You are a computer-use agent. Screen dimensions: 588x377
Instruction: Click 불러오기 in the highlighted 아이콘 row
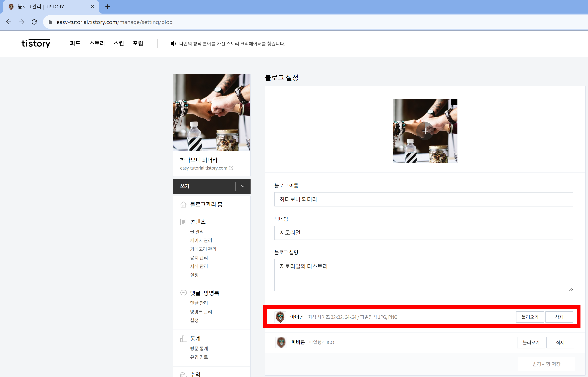pyautogui.click(x=530, y=317)
